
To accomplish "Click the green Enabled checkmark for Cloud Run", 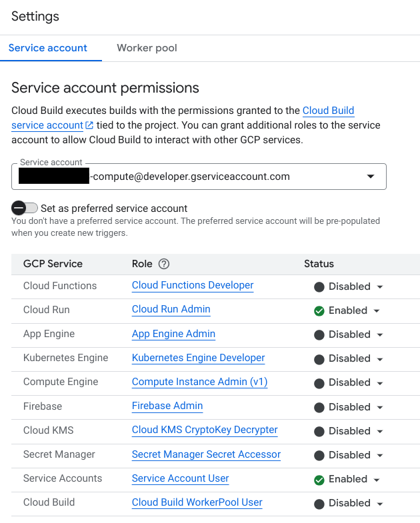I will pyautogui.click(x=319, y=310).
